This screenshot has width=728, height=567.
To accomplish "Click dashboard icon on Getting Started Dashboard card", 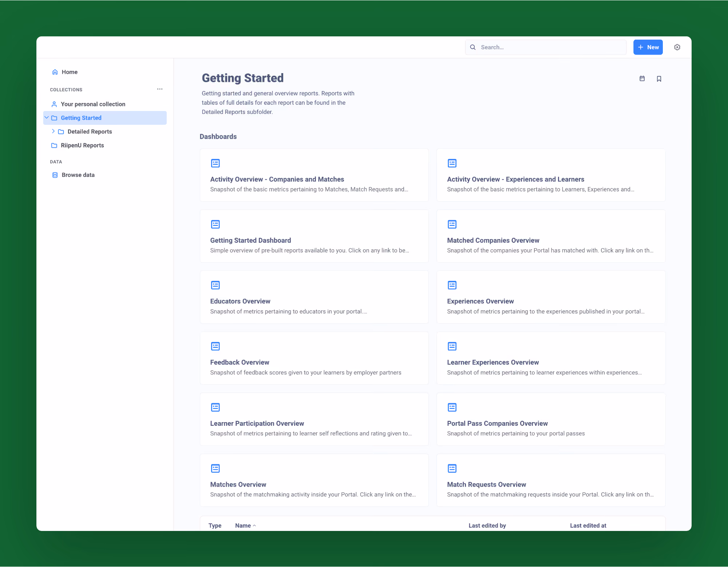I will coord(215,224).
